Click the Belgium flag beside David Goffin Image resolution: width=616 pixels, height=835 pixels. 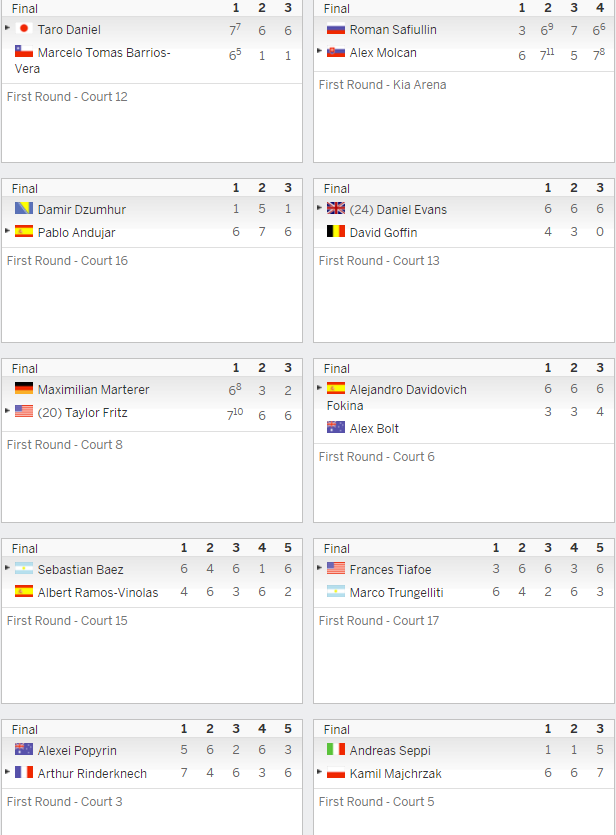[x=336, y=231]
